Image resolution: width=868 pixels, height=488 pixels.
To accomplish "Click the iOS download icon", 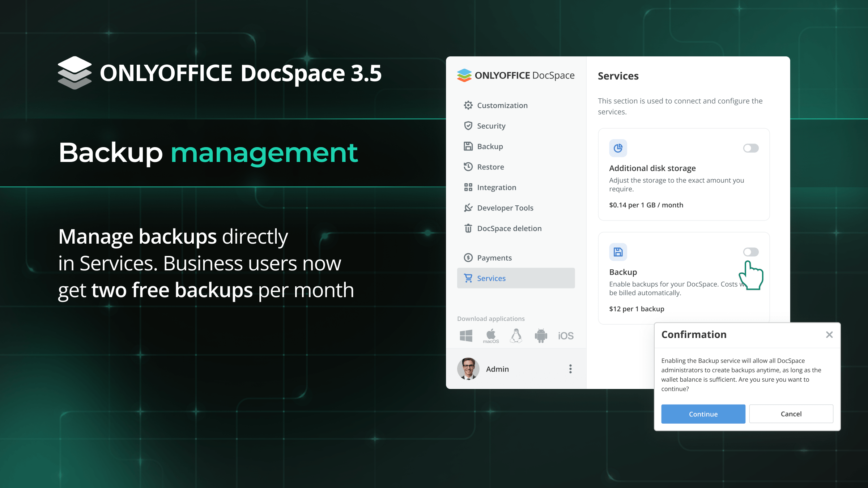I will pos(566,336).
